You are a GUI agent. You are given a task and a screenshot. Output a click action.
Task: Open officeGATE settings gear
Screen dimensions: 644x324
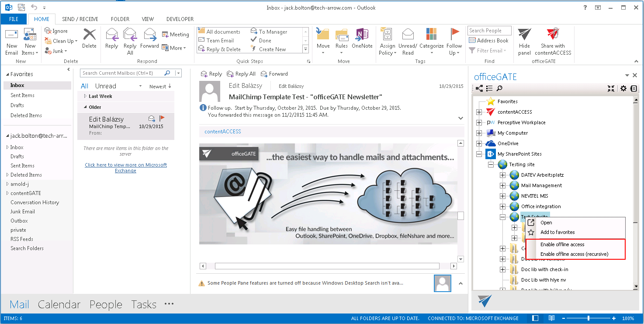[x=623, y=89]
